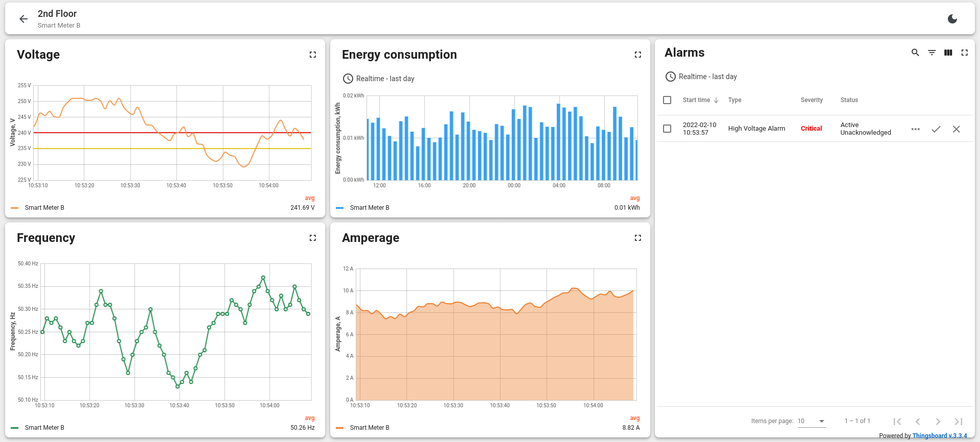Image resolution: width=980 pixels, height=442 pixels.
Task: Acknowledge the High Voltage Alarm with checkmark
Action: [x=936, y=129]
